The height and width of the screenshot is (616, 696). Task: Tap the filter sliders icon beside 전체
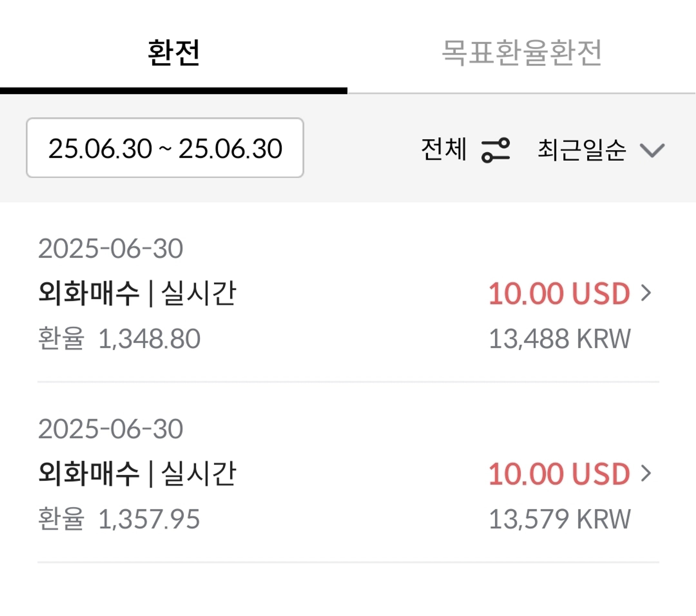(495, 150)
